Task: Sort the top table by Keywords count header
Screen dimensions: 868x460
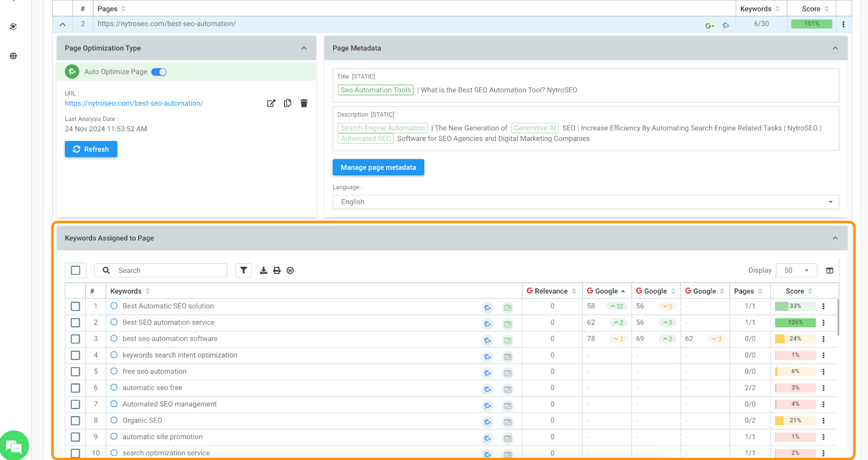Action: point(760,9)
